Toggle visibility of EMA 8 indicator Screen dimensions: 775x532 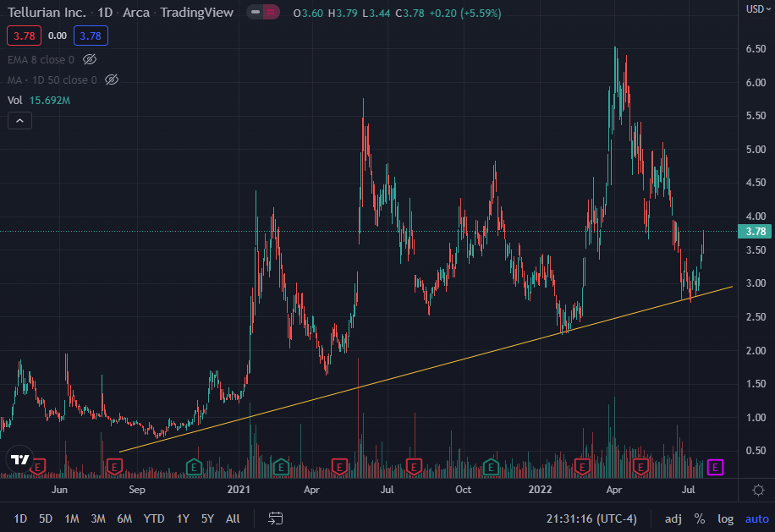(90, 60)
